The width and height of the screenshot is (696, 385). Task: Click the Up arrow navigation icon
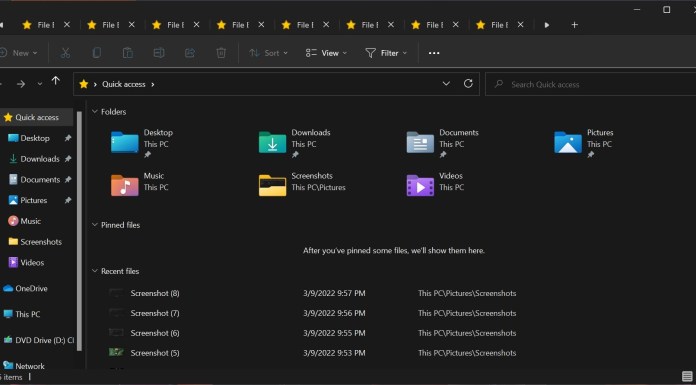55,81
